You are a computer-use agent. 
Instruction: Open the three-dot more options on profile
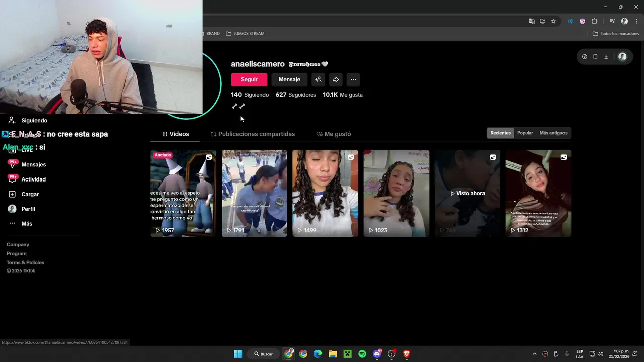coord(353,79)
